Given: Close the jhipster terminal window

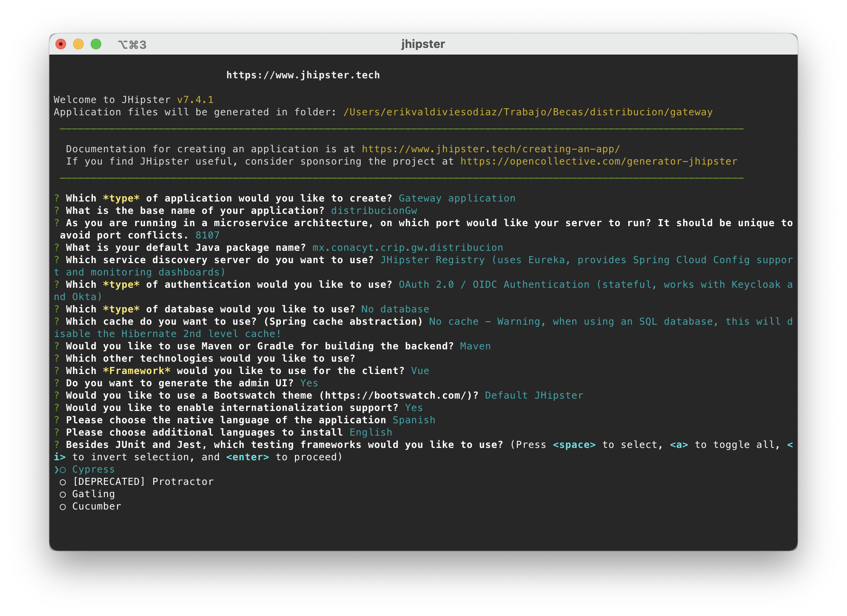Looking at the screenshot, I should point(61,44).
